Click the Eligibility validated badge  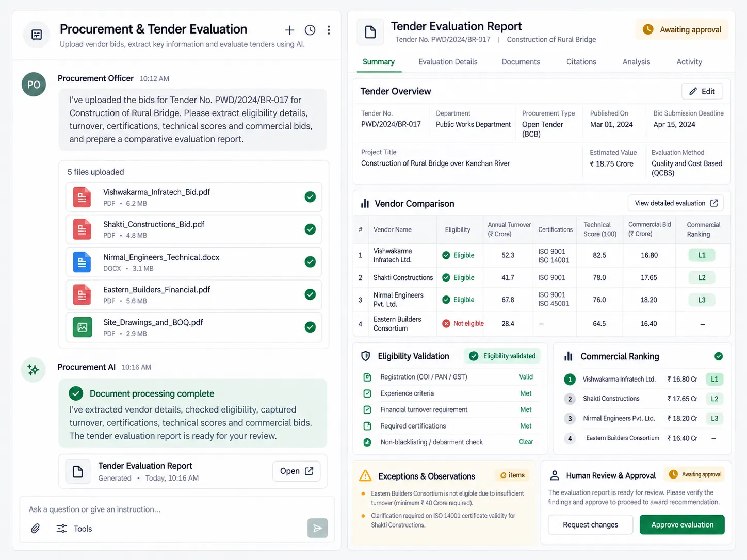[x=502, y=356]
